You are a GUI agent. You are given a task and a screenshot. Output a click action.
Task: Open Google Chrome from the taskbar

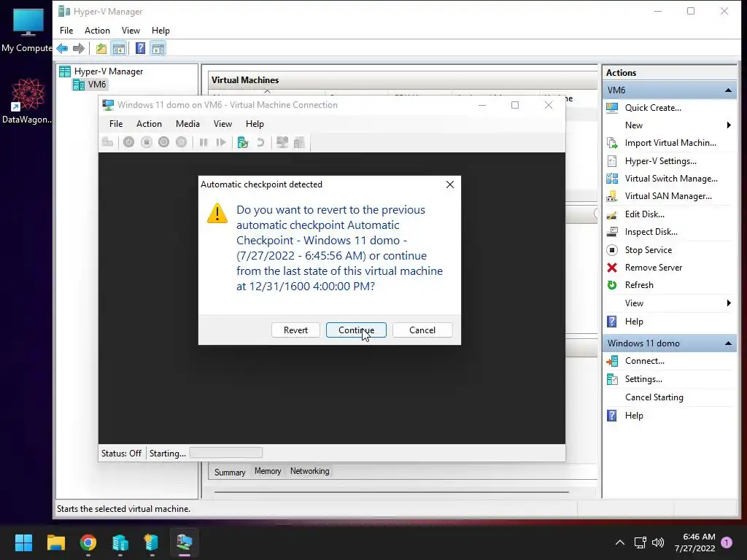88,542
